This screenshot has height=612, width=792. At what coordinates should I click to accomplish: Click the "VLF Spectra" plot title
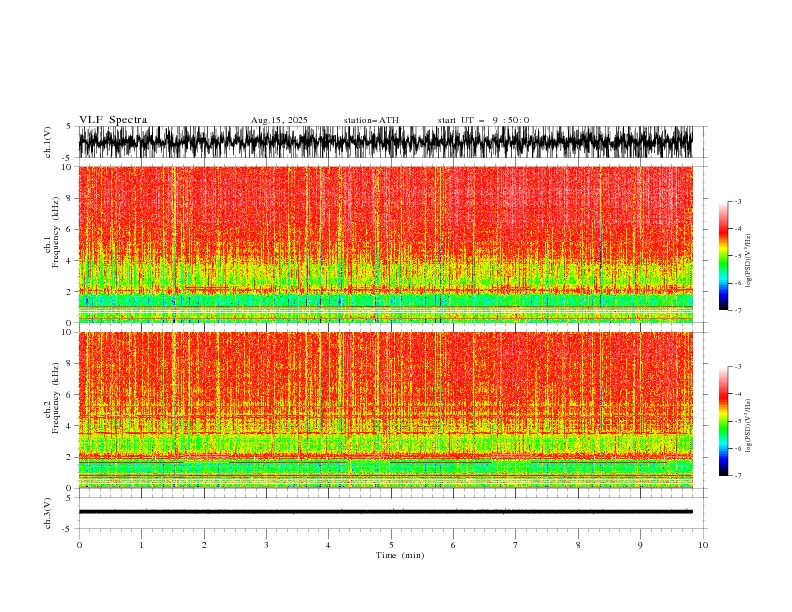click(113, 120)
